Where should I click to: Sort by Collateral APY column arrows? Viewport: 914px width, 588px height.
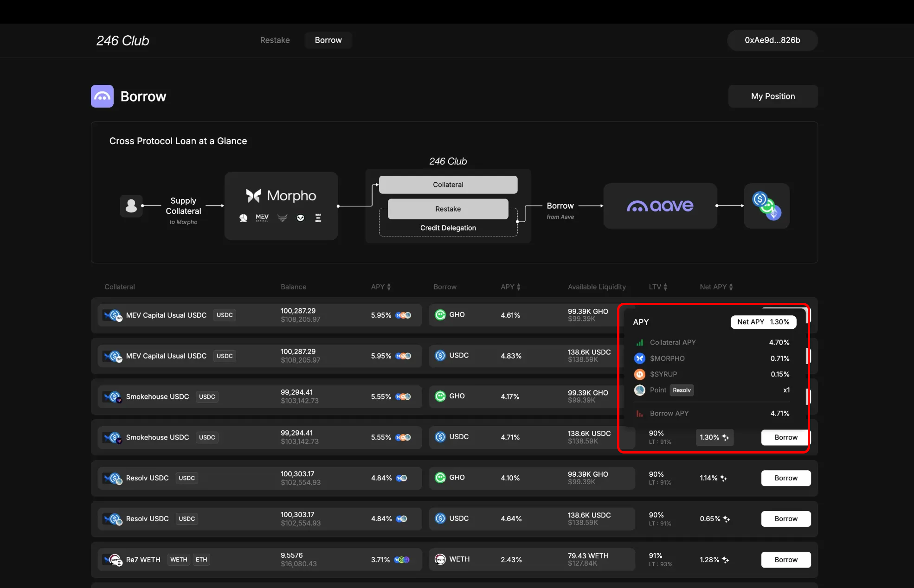389,287
